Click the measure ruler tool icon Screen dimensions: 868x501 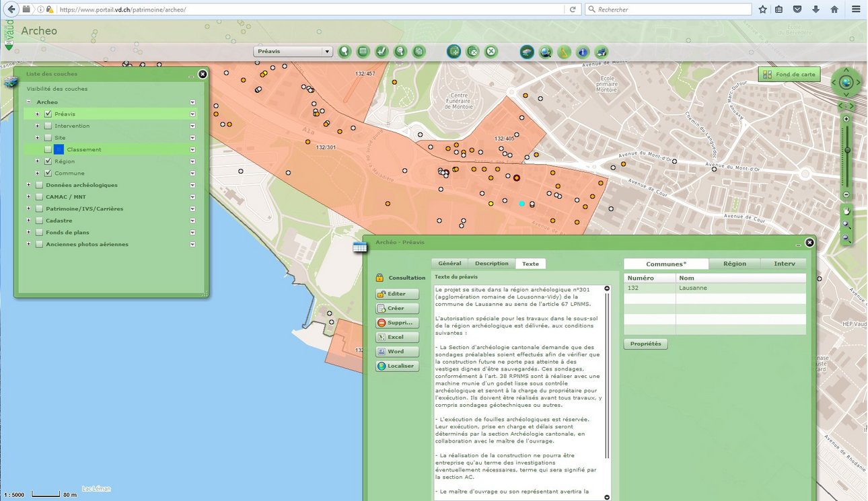coord(565,51)
